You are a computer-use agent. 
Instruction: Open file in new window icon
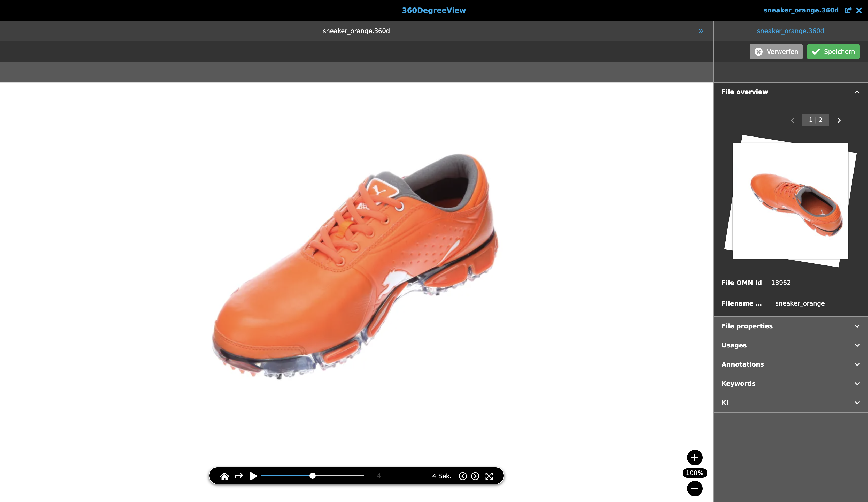[x=848, y=10]
